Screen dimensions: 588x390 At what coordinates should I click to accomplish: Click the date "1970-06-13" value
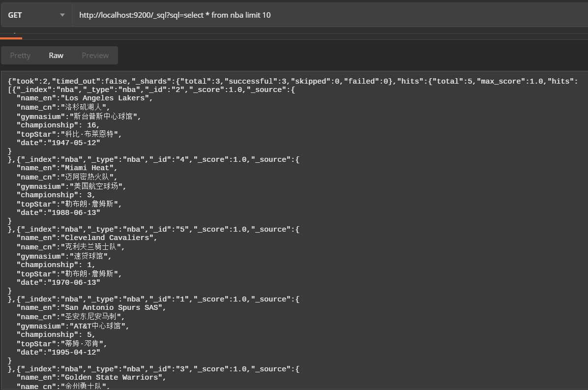click(x=74, y=282)
